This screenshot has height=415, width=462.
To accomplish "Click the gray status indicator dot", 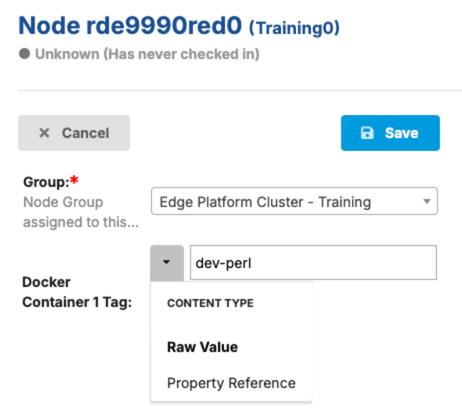I will (x=24, y=54).
